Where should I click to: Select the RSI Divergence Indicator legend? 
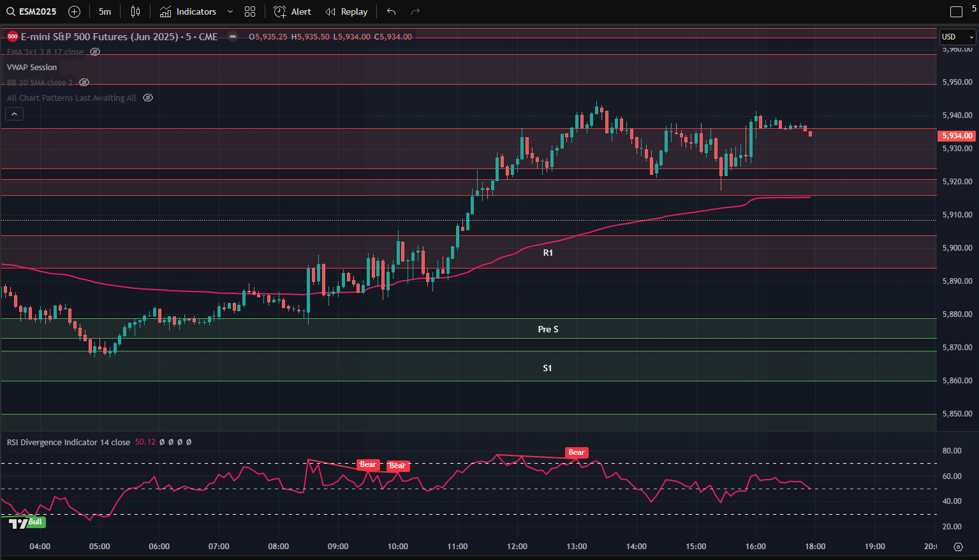click(x=68, y=442)
